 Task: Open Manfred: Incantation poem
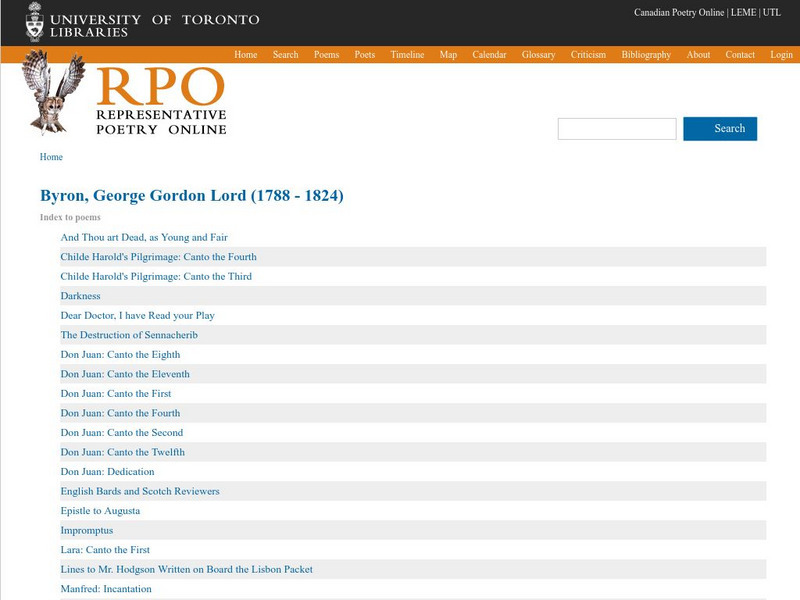click(x=106, y=589)
